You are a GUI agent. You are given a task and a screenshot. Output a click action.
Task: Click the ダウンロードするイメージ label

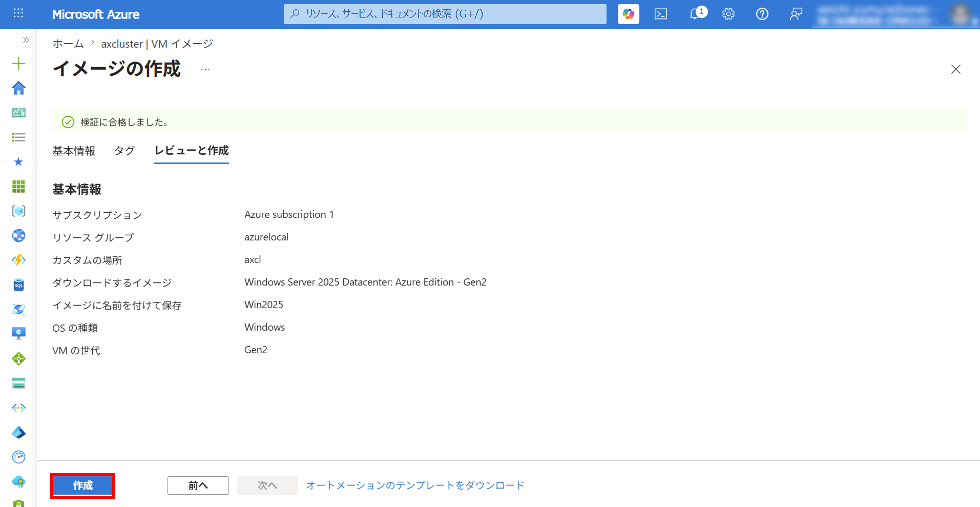pos(112,282)
